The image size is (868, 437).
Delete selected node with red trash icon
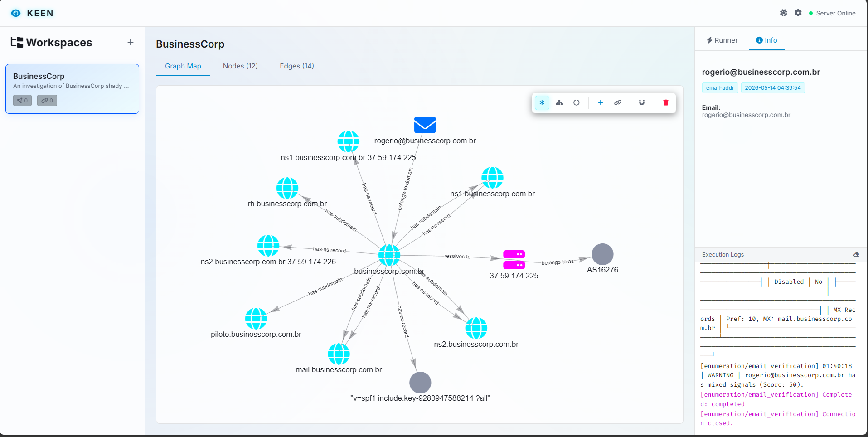coord(666,103)
